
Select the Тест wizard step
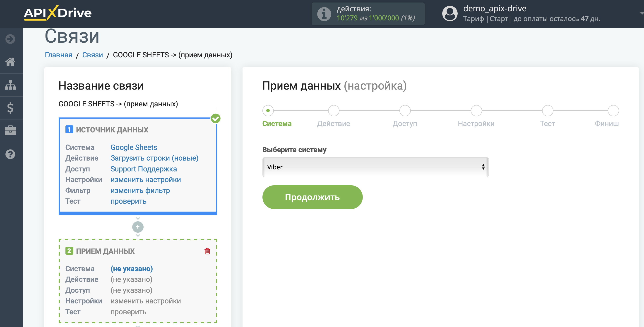click(x=548, y=110)
